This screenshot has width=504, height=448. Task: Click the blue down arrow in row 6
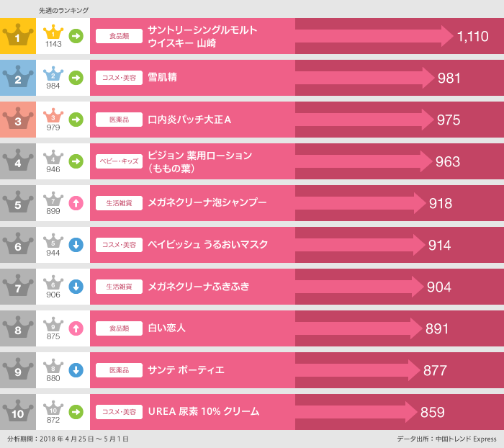tap(76, 245)
